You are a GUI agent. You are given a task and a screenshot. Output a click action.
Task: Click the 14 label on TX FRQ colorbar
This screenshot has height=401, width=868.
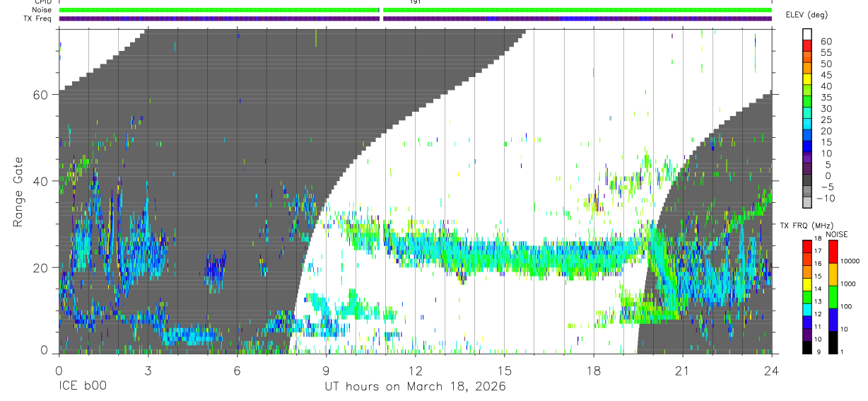point(817,289)
